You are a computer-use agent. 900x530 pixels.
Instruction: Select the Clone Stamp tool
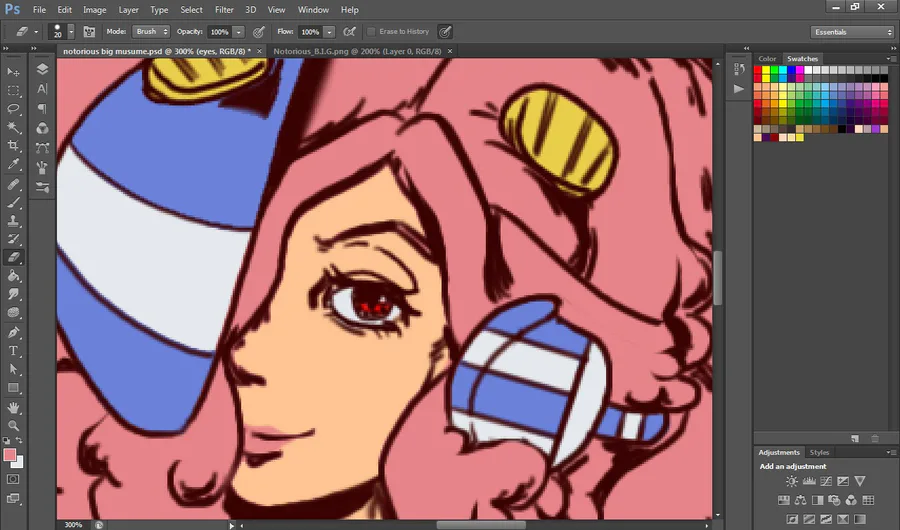13,221
